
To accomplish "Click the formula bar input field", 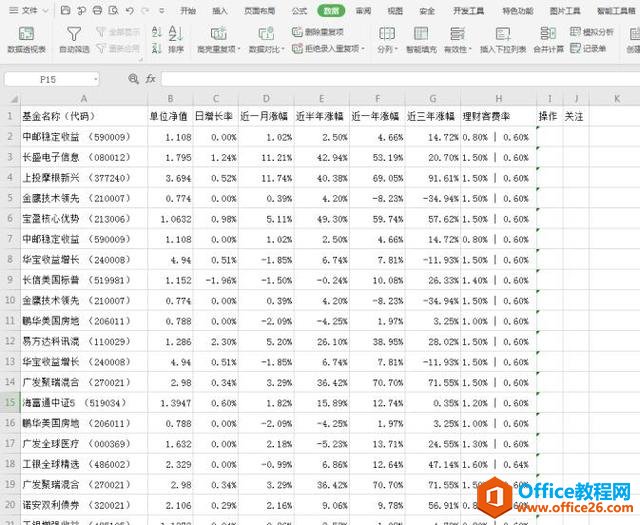I will coord(400,79).
